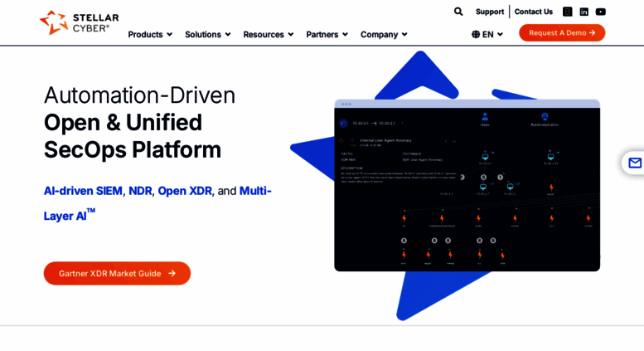The width and height of the screenshot is (644, 351).
Task: Open the YouTube social icon
Action: coord(600,12)
